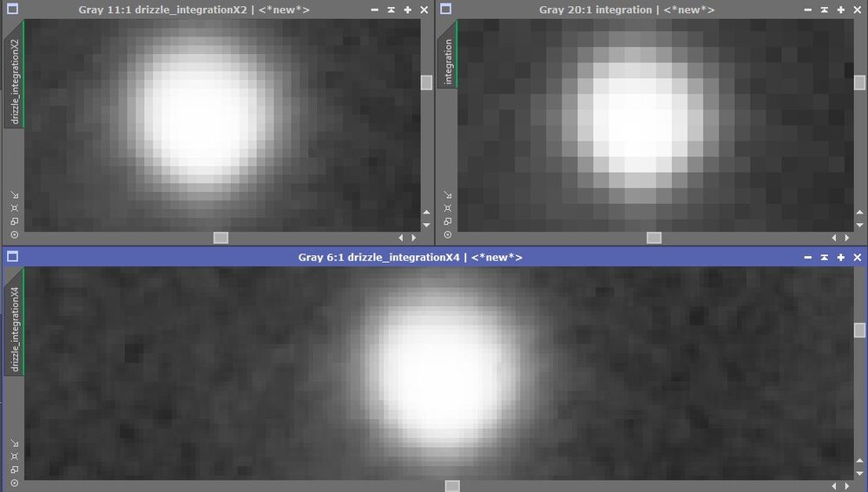Click Fit View icon in drizzle_integrationX2 window

pyautogui.click(x=13, y=208)
